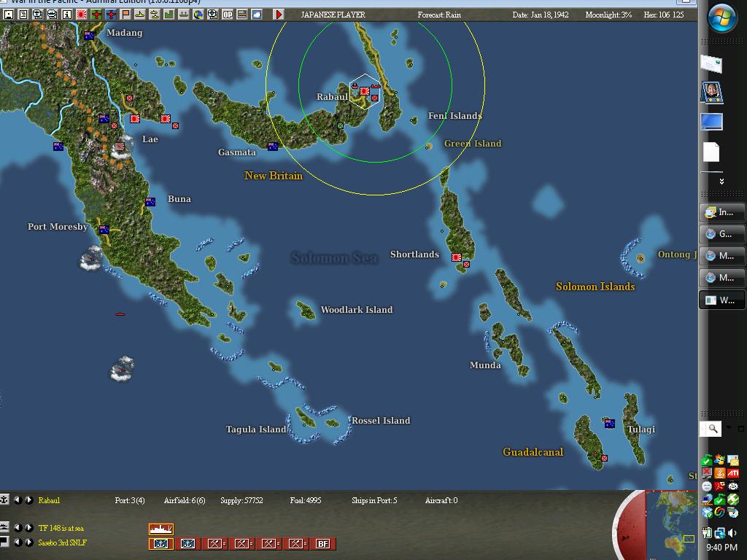
Task: Click the Windows Start orb
Action: [x=721, y=17]
